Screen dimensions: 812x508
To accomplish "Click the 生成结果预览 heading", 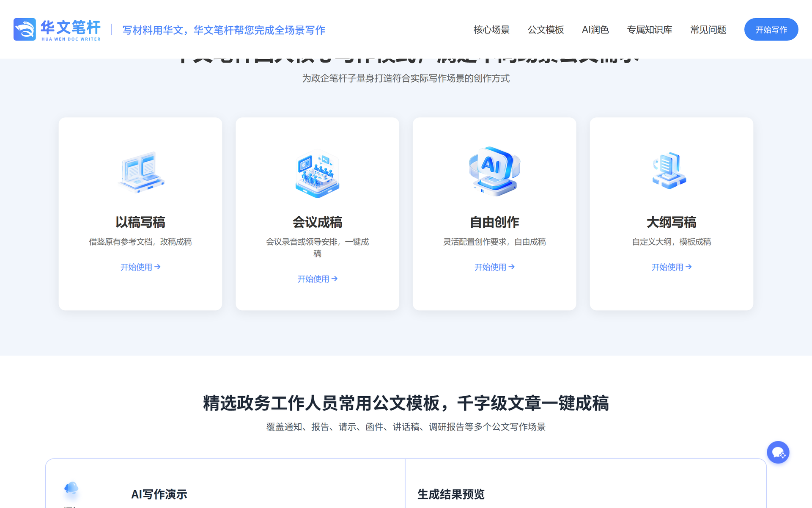I will coord(451,494).
